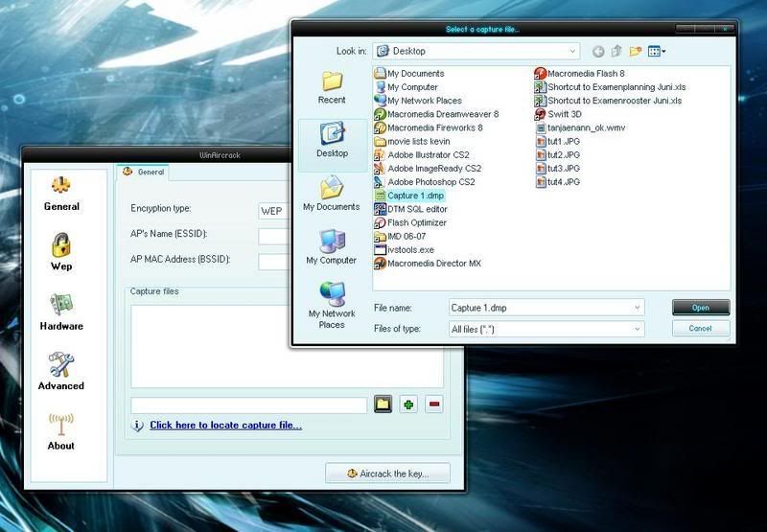767x532 pixels.
Task: Switch to the General tab
Action: coord(143,173)
